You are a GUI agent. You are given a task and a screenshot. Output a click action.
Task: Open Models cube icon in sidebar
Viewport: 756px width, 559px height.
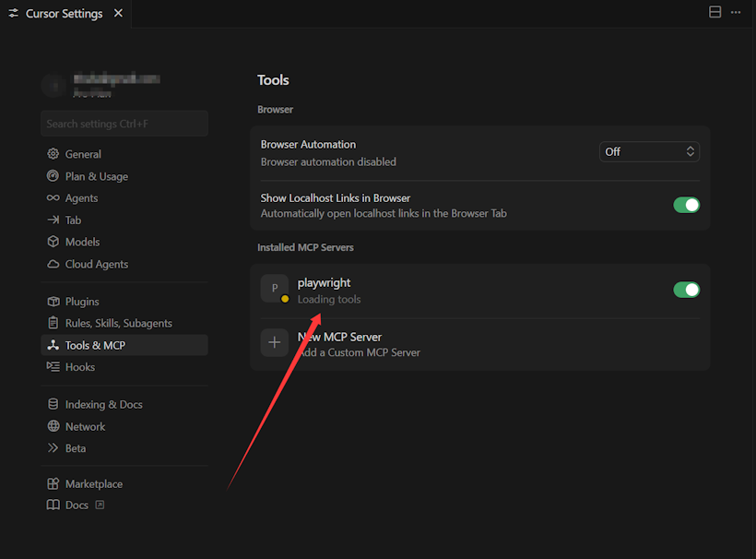pyautogui.click(x=53, y=242)
